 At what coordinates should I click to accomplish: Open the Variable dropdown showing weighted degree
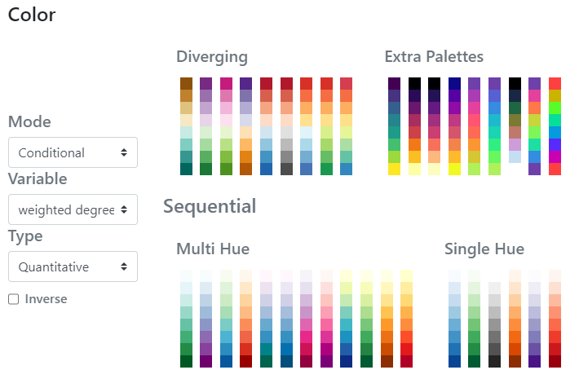tap(73, 209)
